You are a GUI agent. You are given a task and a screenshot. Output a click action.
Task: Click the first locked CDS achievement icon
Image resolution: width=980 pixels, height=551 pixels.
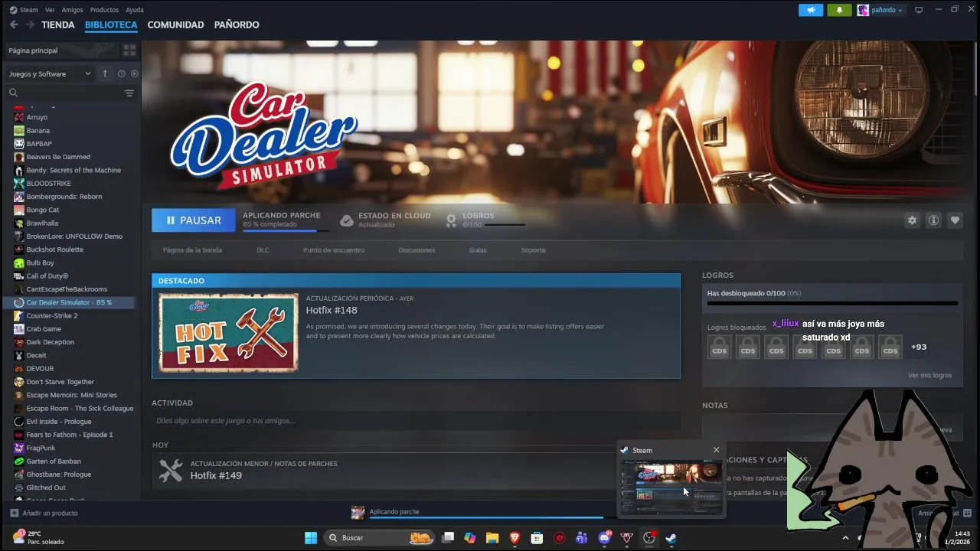pos(720,347)
